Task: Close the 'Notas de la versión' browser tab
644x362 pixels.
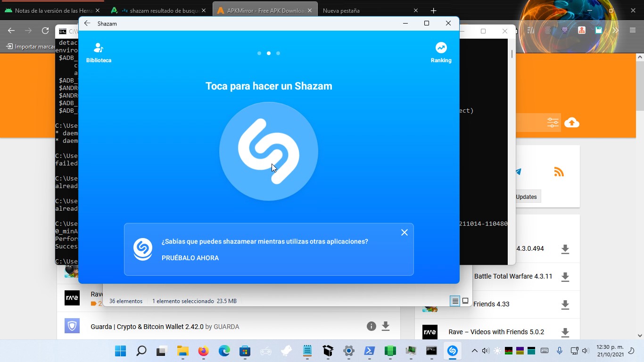Action: click(x=98, y=10)
